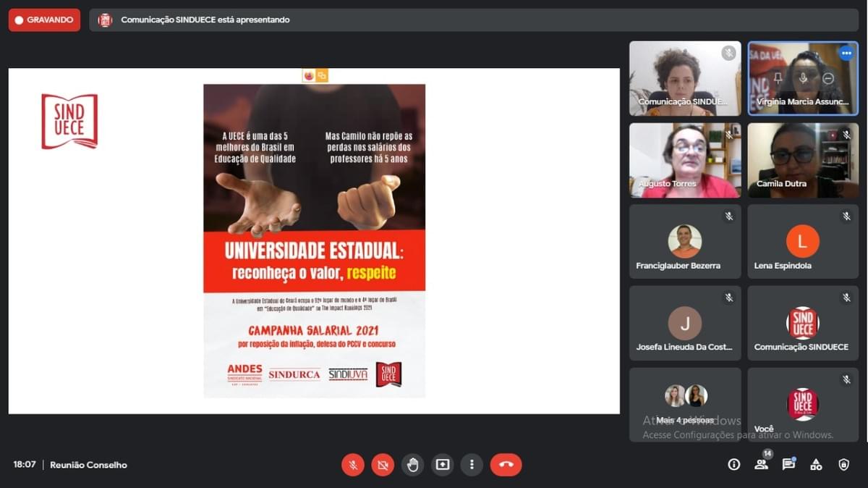The width and height of the screenshot is (868, 488).
Task: Select Comunicação SINDUE... video tile with woman
Action: (685, 78)
